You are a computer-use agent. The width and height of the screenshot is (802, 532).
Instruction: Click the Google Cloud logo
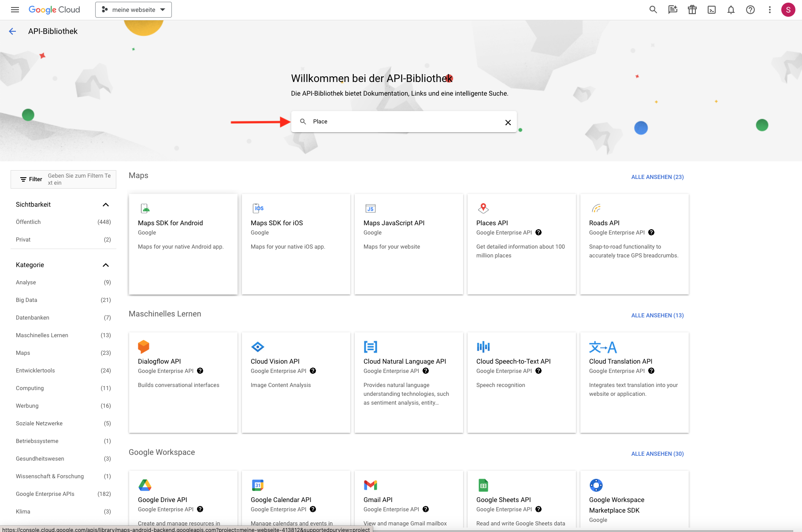(x=54, y=10)
